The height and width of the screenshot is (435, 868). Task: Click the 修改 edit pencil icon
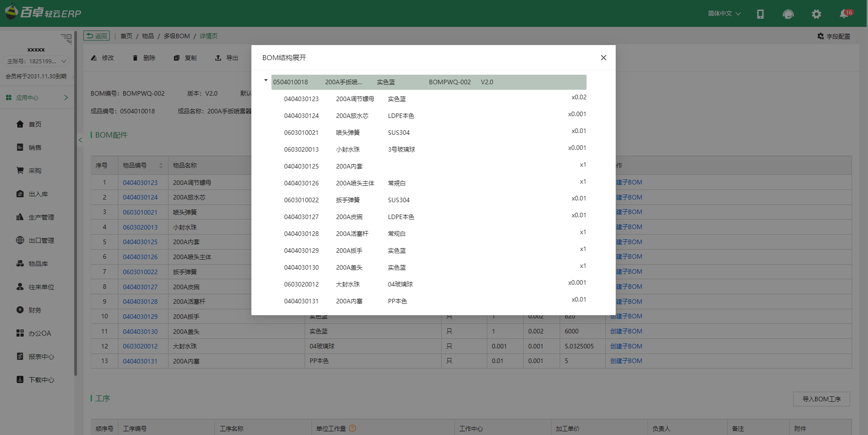pos(94,58)
